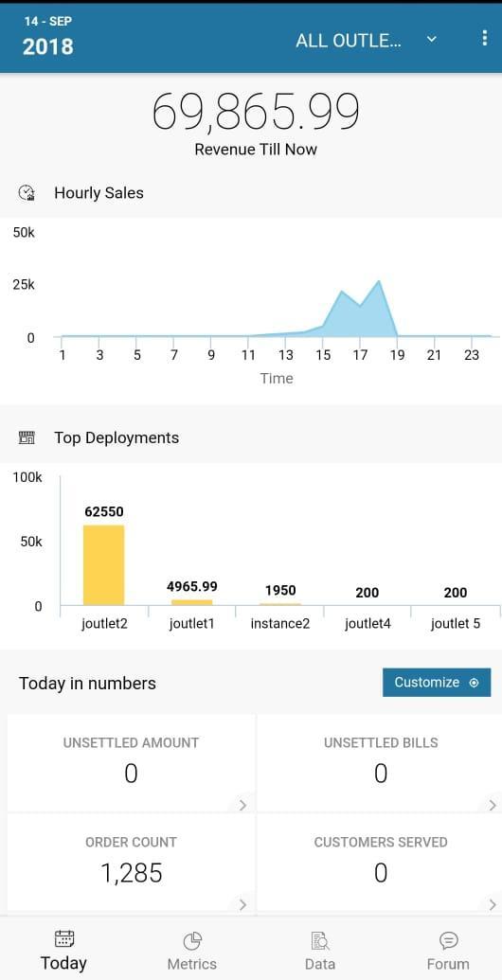This screenshot has width=502, height=980.
Task: Open the three-dot overflow menu
Action: (485, 38)
